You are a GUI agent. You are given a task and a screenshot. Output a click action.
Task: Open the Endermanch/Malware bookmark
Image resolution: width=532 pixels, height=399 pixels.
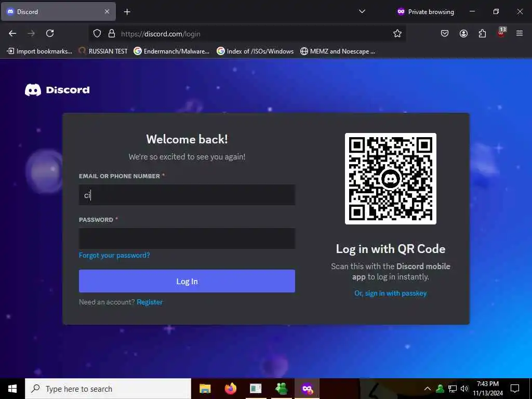coord(171,51)
